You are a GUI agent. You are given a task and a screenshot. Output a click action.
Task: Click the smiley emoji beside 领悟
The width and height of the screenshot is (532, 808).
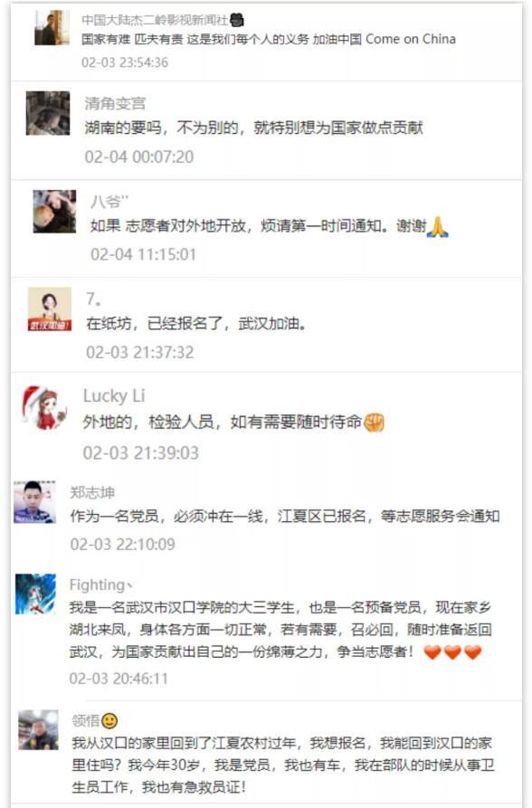click(x=109, y=720)
